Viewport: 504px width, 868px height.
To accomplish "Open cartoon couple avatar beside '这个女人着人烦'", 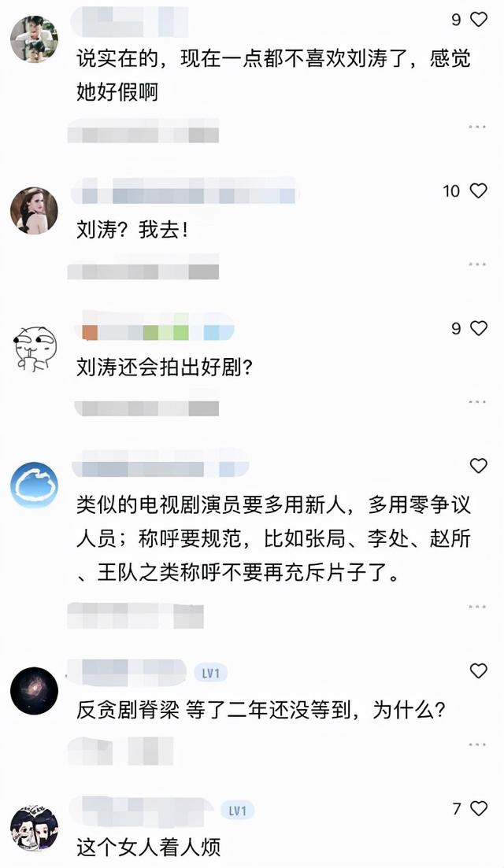I will [35, 828].
